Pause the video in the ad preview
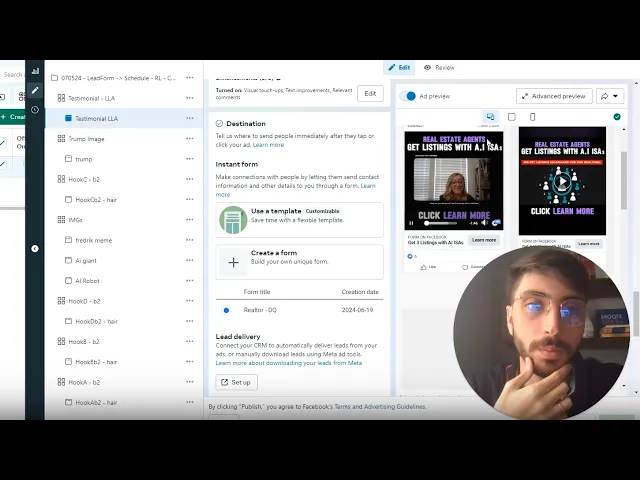 point(411,223)
